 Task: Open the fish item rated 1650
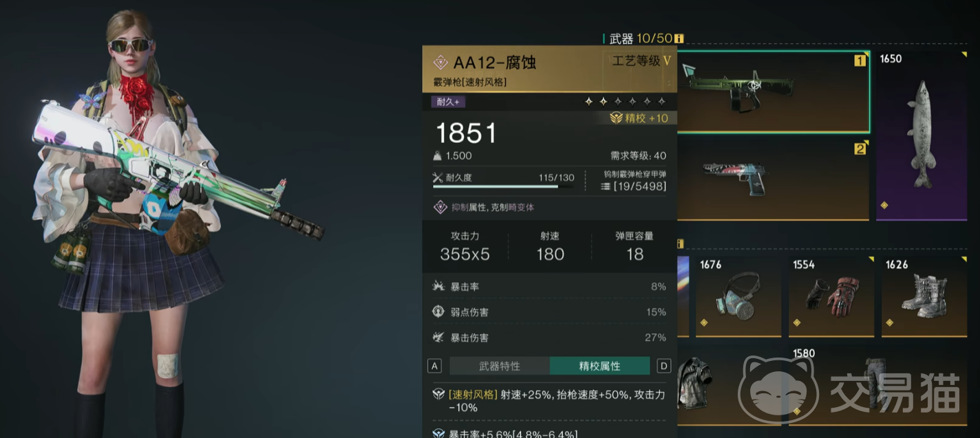pyautogui.click(x=927, y=135)
